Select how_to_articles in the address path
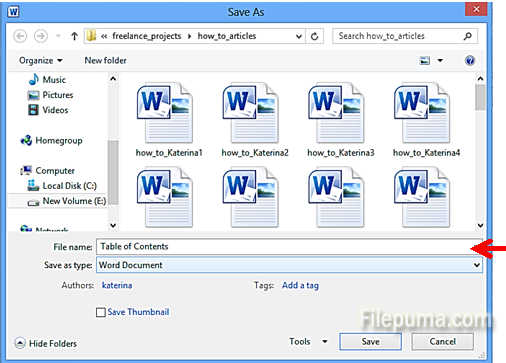This screenshot has width=506, height=363. coord(227,36)
